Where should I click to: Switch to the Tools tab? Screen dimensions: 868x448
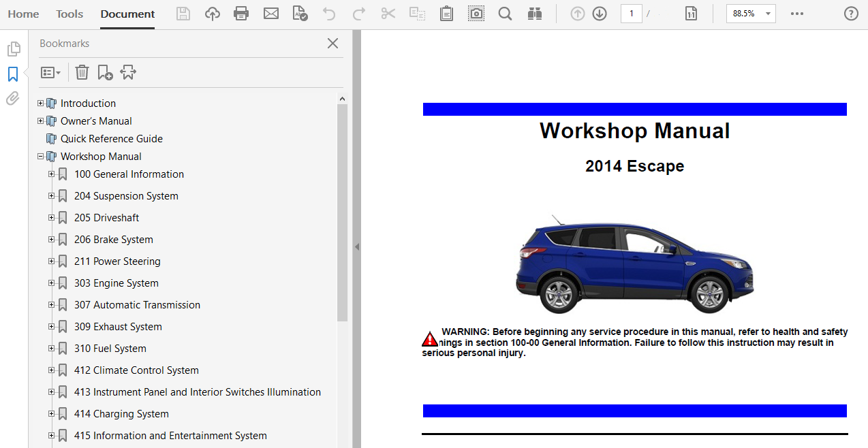pyautogui.click(x=69, y=14)
